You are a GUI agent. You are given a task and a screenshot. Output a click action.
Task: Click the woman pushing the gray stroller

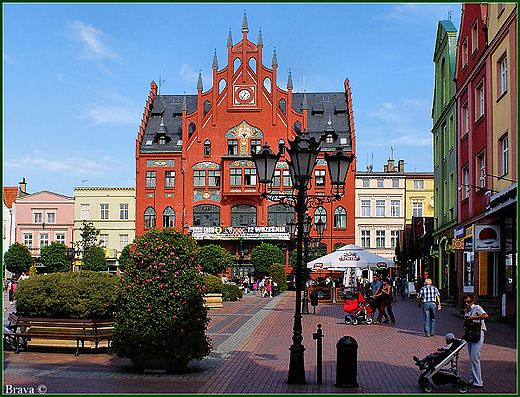(x=475, y=340)
